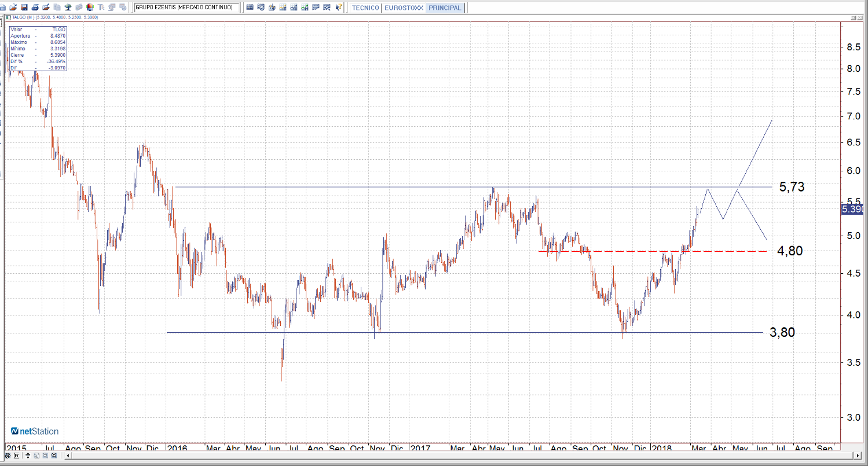Switch to the TECNICO tab
This screenshot has height=466, width=868.
point(365,8)
